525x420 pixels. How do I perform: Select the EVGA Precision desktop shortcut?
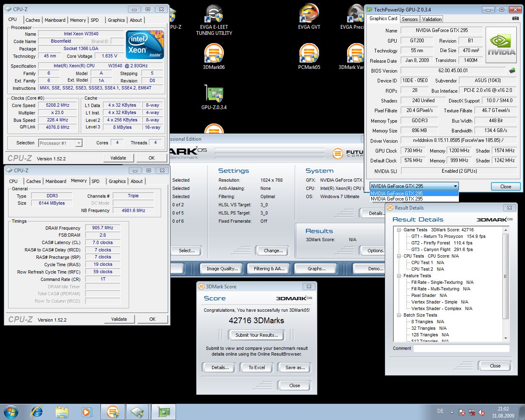click(x=353, y=16)
